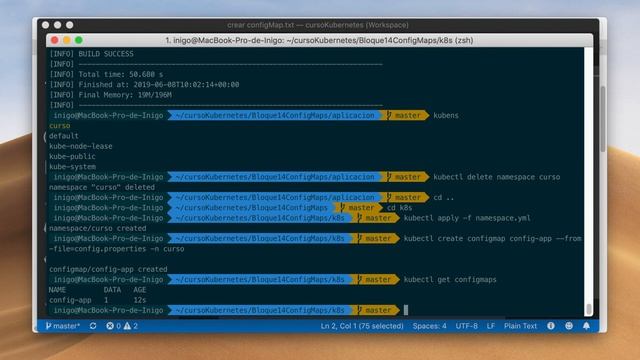The width and height of the screenshot is (640, 360).
Task: Click 'kubectl get configmaps' command
Action: coord(450,280)
